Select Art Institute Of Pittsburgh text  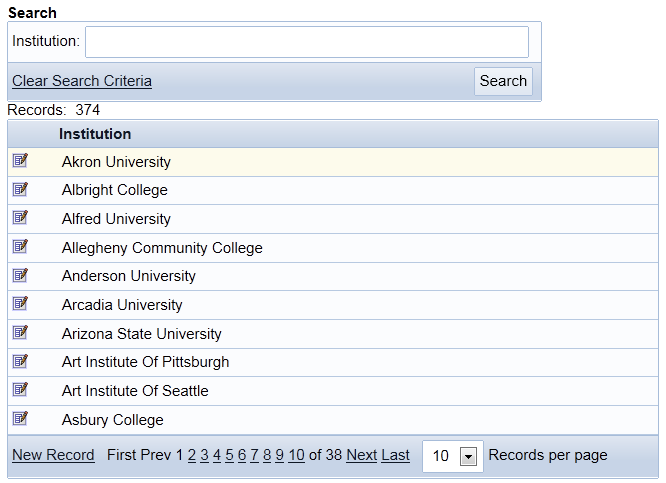[145, 362]
